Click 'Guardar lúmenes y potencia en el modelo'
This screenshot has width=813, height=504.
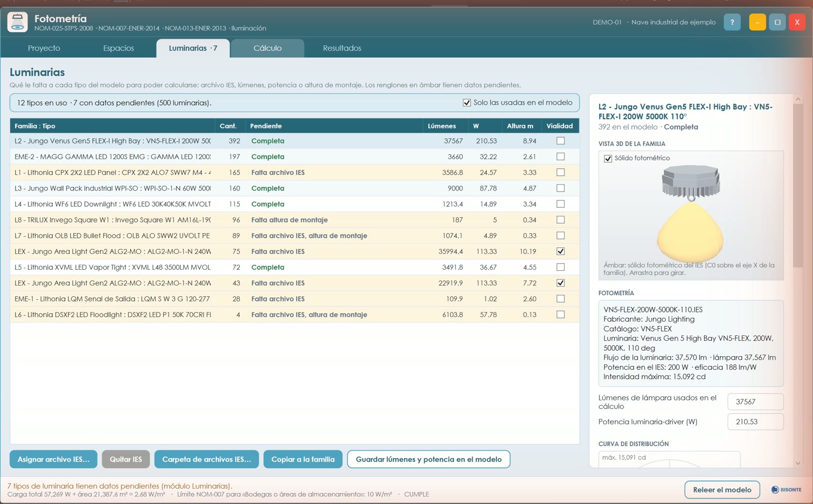pyautogui.click(x=428, y=459)
